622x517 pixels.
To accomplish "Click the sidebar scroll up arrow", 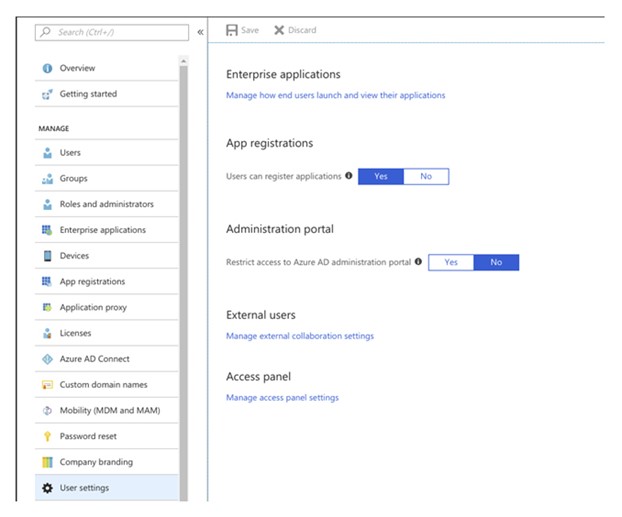I will (183, 62).
